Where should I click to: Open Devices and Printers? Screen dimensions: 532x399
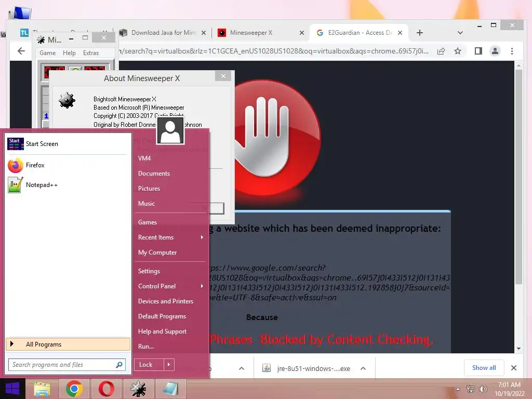tap(166, 301)
